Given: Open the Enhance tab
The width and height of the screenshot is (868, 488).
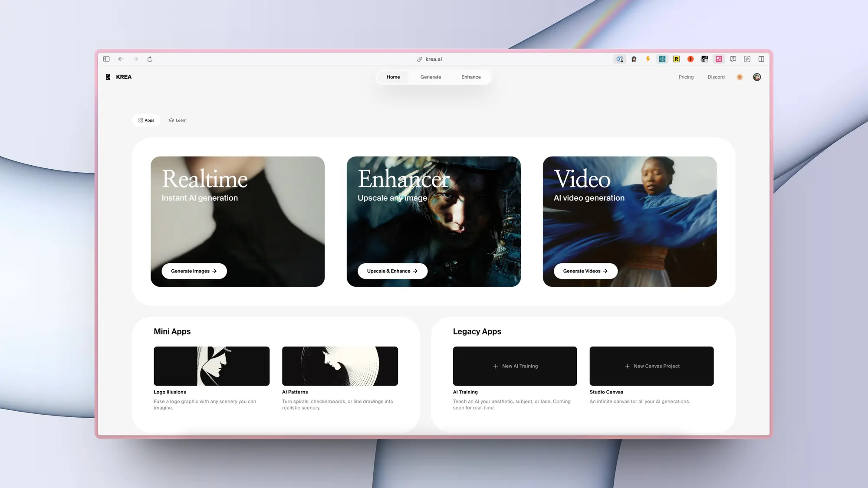Looking at the screenshot, I should coord(471,77).
